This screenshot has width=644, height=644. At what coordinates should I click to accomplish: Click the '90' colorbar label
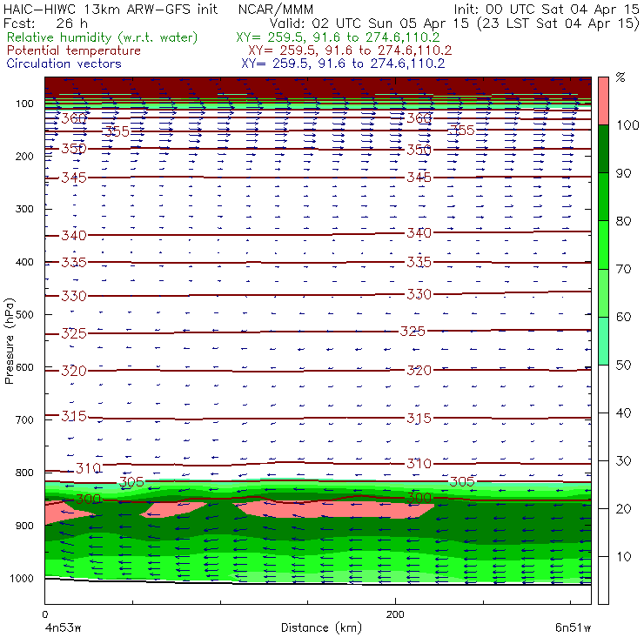point(623,173)
